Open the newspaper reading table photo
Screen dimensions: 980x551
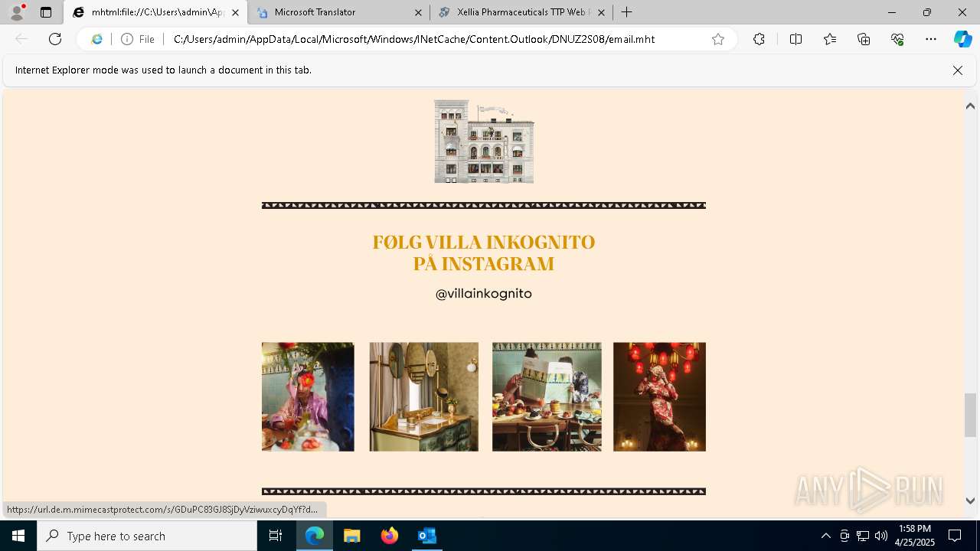pyautogui.click(x=547, y=396)
